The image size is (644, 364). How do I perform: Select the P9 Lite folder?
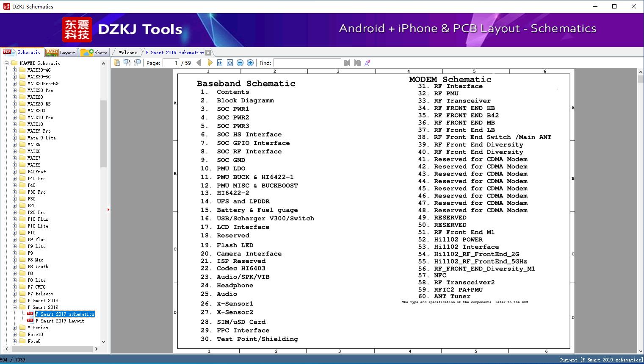[x=36, y=246]
